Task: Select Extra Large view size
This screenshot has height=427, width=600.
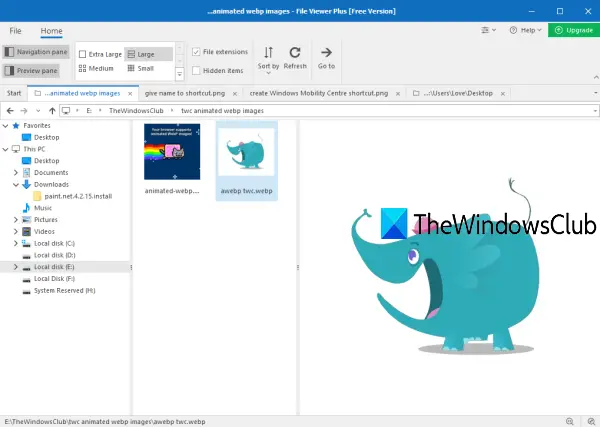Action: pos(100,54)
